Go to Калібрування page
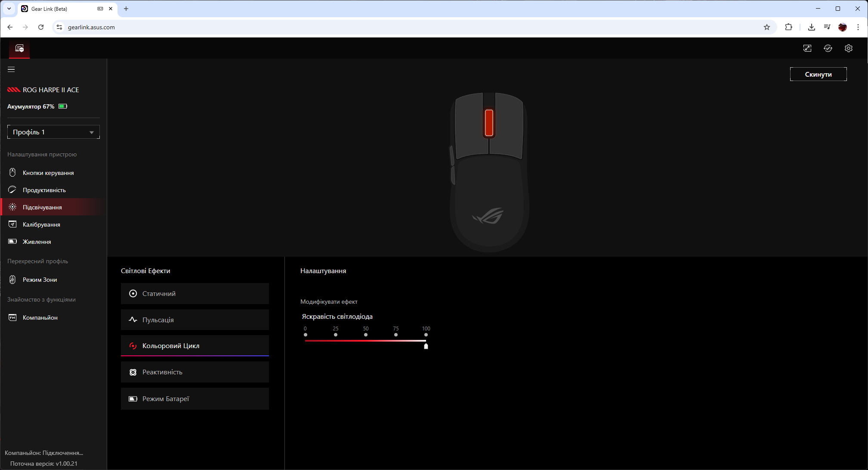Viewport: 868px width, 470px height. pos(41,224)
